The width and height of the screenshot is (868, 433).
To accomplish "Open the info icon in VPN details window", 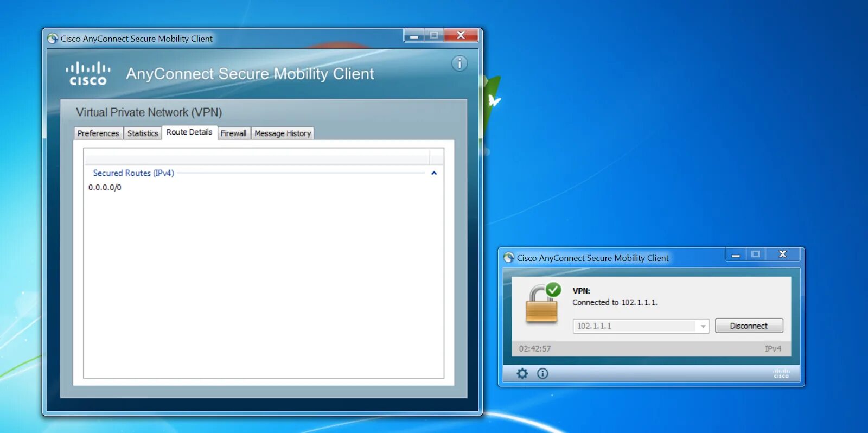I will point(459,63).
